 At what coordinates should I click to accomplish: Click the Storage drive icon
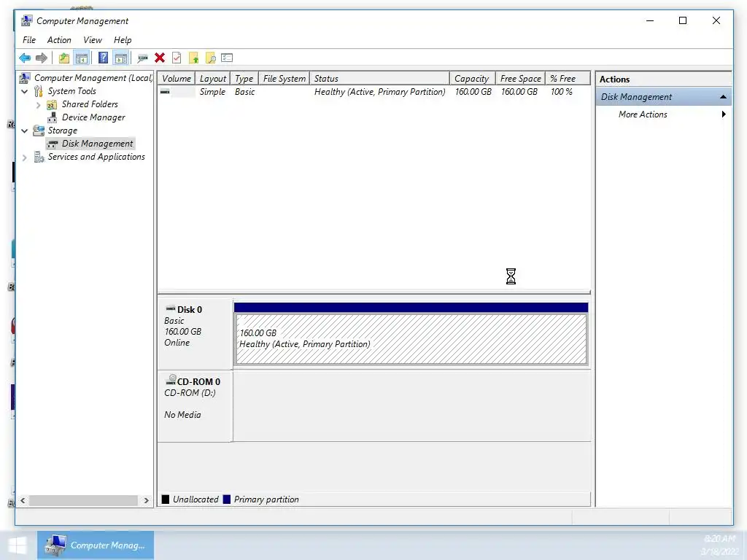click(39, 131)
